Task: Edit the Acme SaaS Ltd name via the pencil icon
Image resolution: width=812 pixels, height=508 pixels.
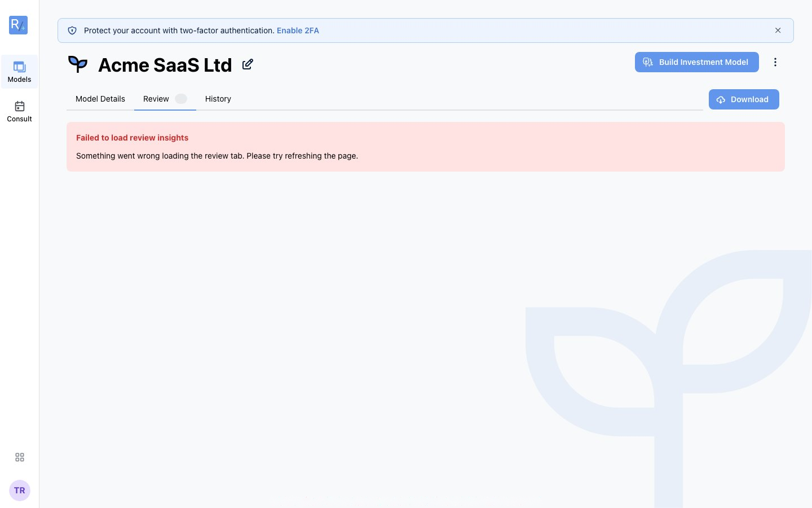Action: [248, 64]
